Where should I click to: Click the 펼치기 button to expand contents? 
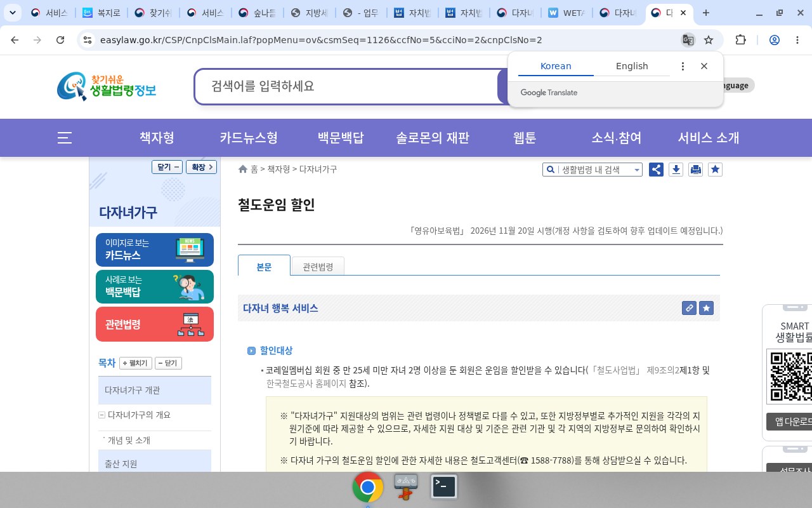pyautogui.click(x=136, y=363)
